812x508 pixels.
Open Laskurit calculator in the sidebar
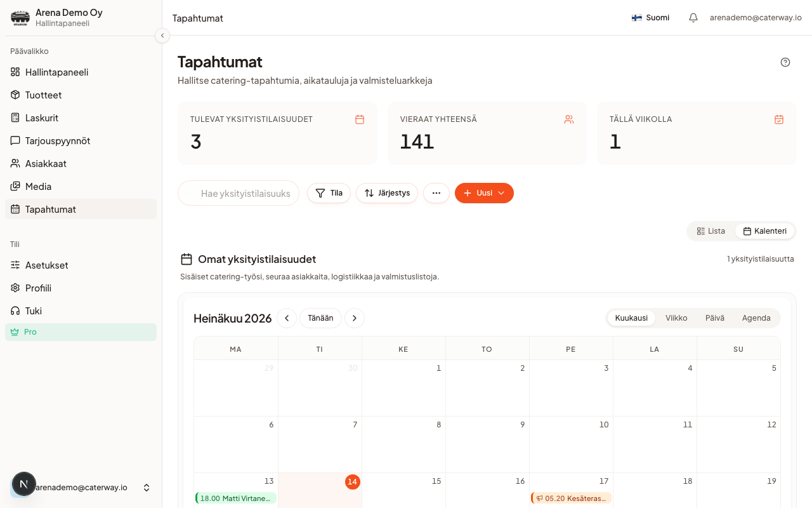coord(81,118)
